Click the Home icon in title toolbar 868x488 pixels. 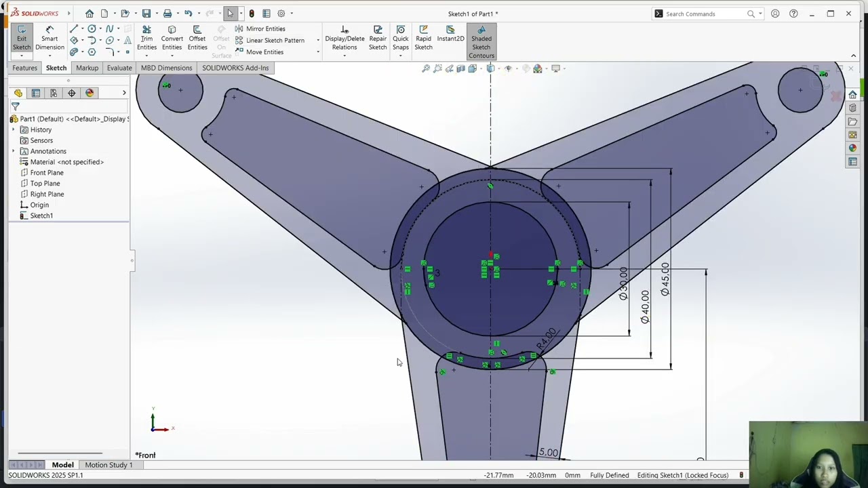pyautogui.click(x=90, y=14)
